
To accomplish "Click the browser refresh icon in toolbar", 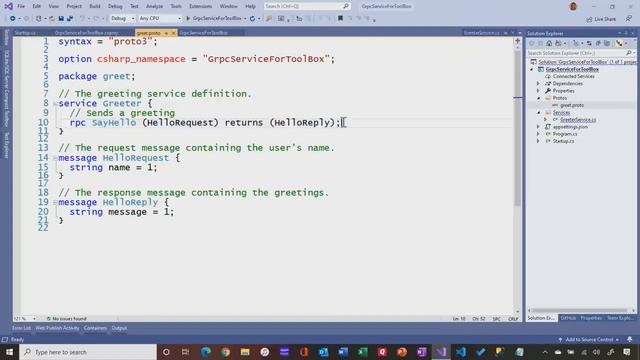I will pyautogui.click(x=252, y=18).
